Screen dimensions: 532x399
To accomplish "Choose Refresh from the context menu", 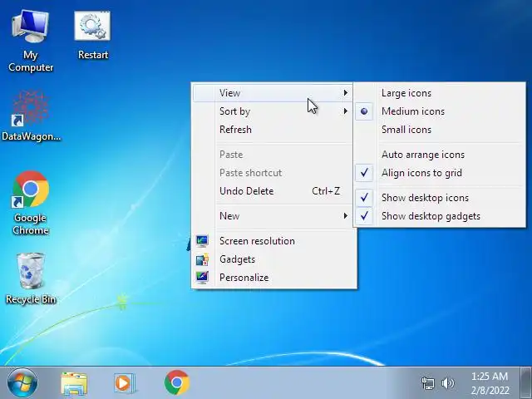I will click(273, 130).
